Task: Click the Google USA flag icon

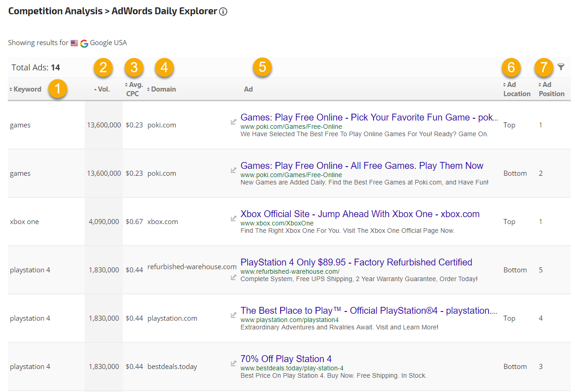Action: click(74, 43)
